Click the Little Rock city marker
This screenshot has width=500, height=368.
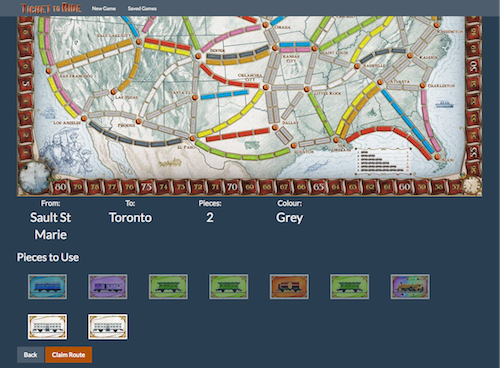307,89
